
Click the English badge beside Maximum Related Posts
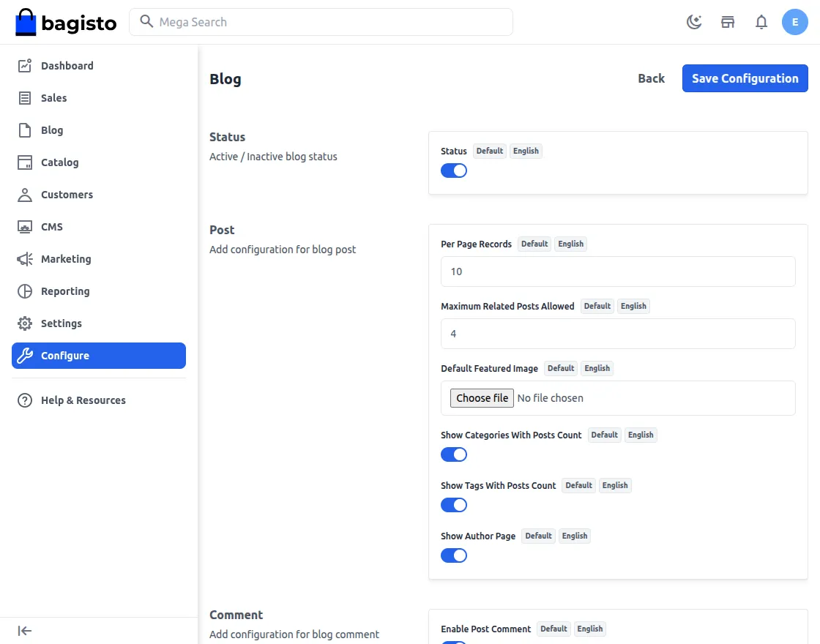[633, 306]
